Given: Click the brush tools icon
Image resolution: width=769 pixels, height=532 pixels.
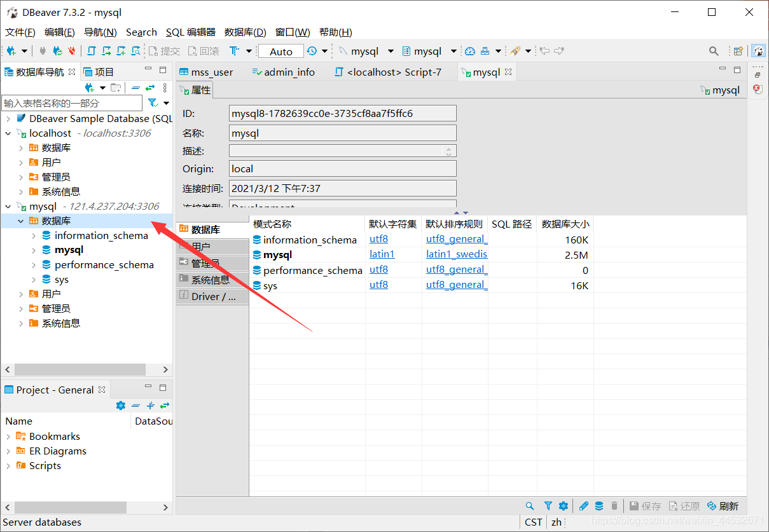Looking at the screenshot, I should [x=515, y=51].
